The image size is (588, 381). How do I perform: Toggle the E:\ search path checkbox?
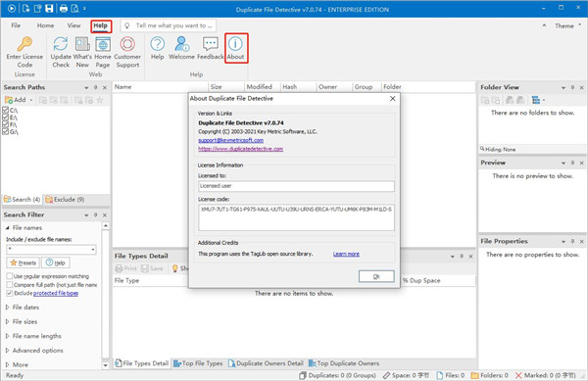pos(5,117)
